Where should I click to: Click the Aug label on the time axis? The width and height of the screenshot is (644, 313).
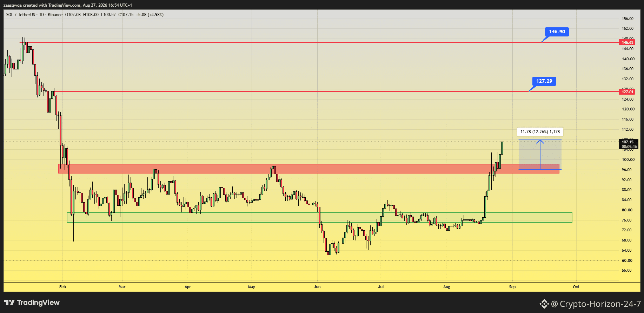[447, 287]
